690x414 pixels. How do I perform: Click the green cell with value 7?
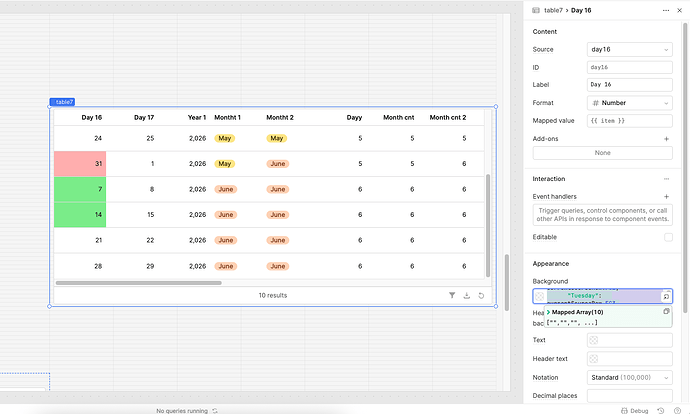[80, 189]
